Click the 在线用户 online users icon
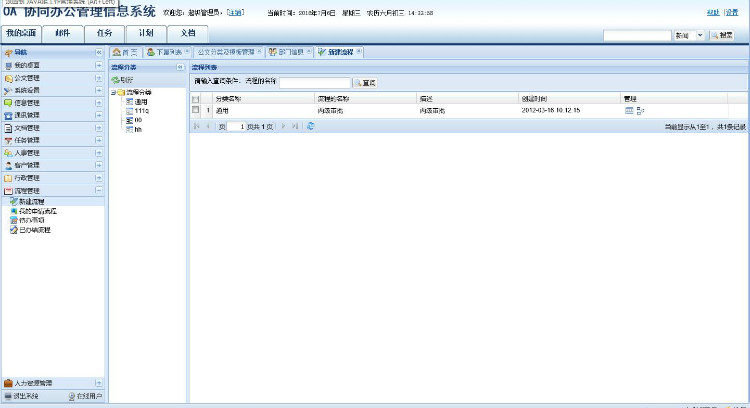 point(73,397)
